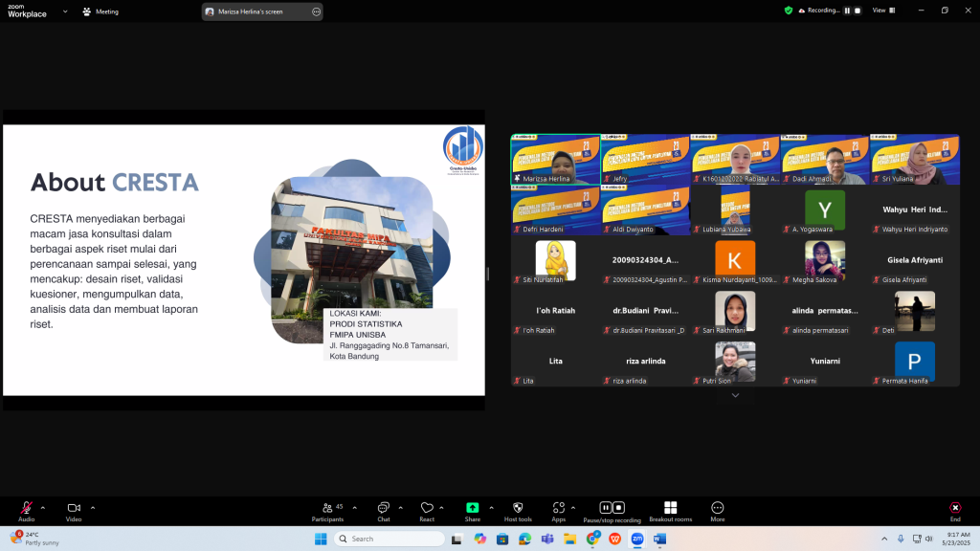Screen dimensions: 980x551
Task: Open the Zoom Workplace dropdown chevron
Action: point(65,11)
